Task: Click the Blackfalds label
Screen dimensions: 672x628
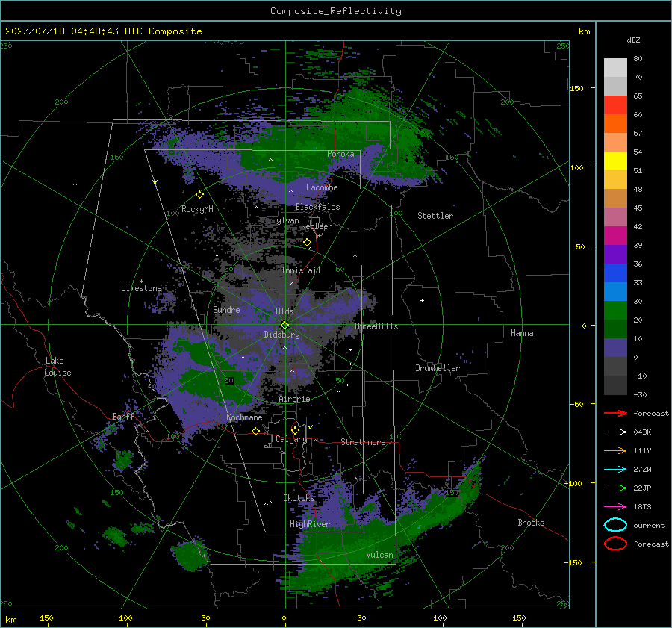Action: [x=317, y=207]
